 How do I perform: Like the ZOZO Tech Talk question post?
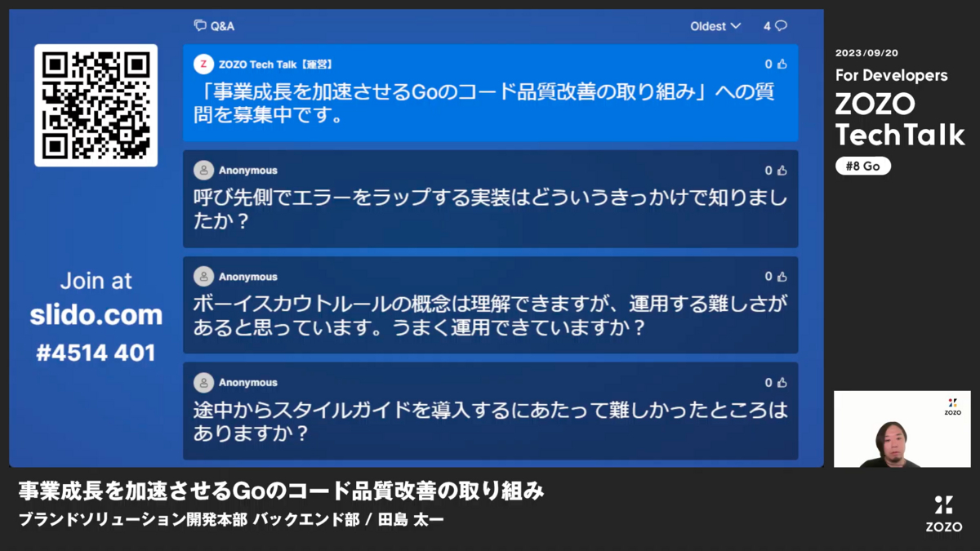coord(782,64)
